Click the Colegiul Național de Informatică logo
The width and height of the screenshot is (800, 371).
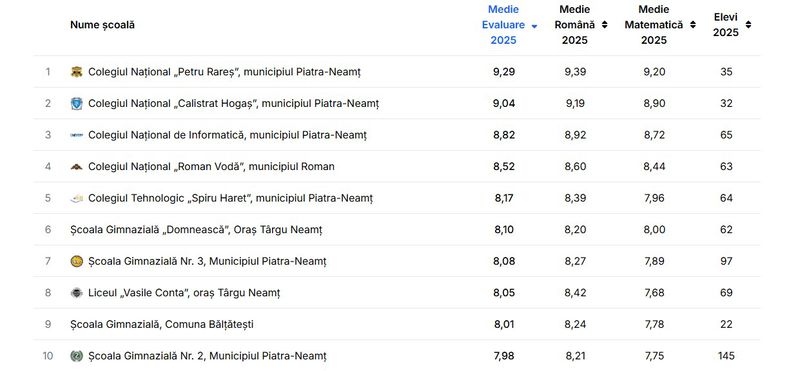tap(77, 135)
